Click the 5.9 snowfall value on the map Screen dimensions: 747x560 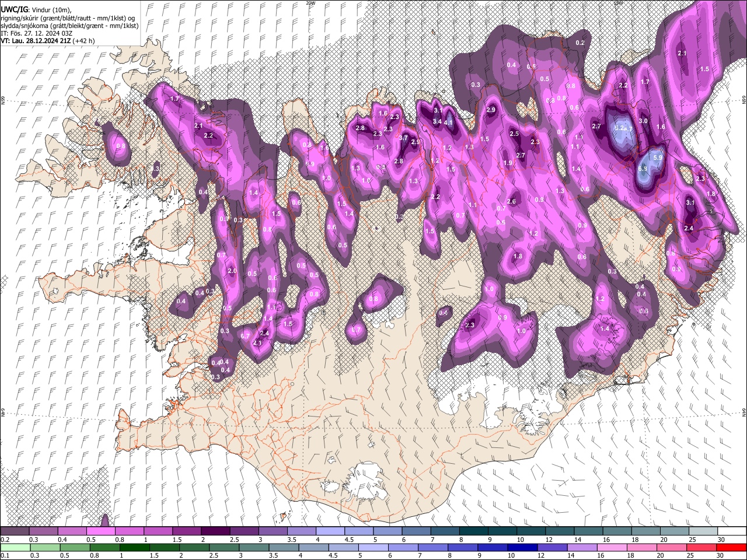tap(658, 157)
